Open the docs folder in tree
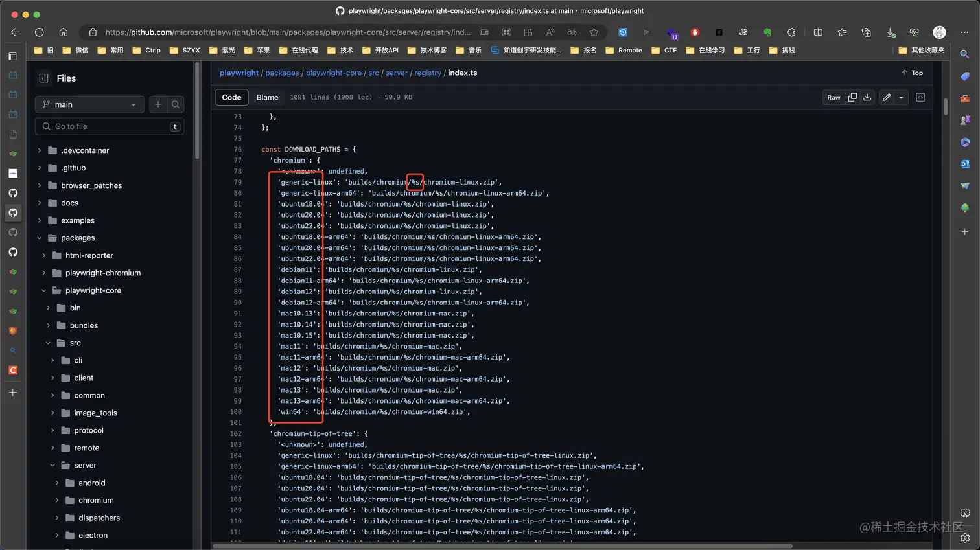This screenshot has width=980, height=550. (x=69, y=203)
